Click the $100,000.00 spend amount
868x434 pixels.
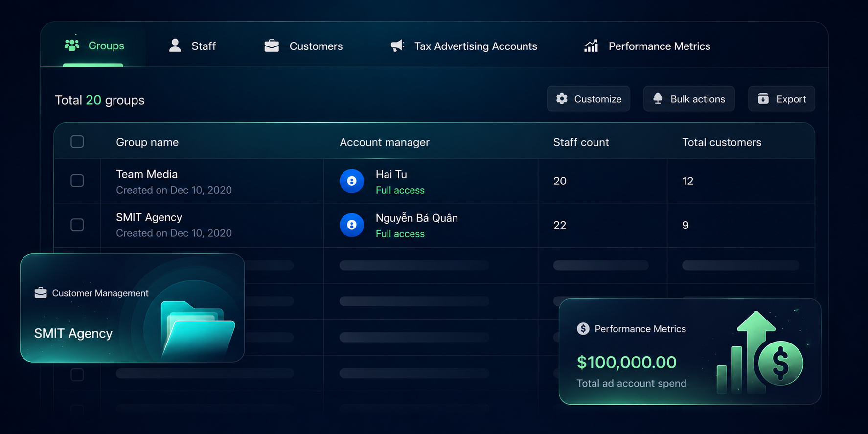[627, 362]
